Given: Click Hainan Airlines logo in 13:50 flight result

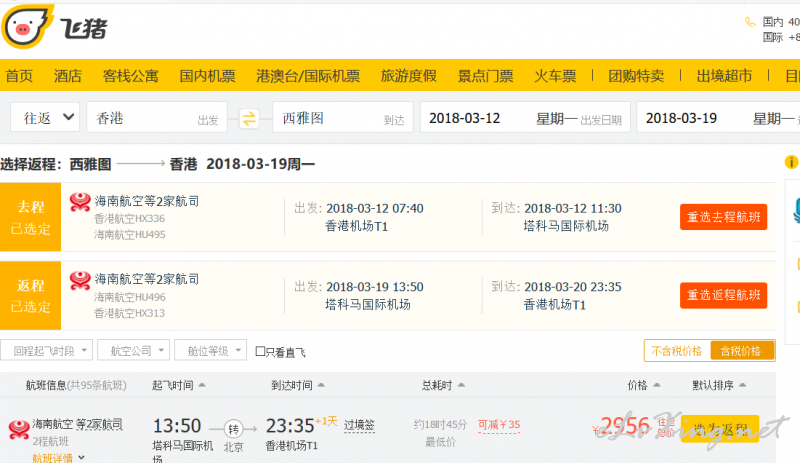Looking at the screenshot, I should 19,430.
